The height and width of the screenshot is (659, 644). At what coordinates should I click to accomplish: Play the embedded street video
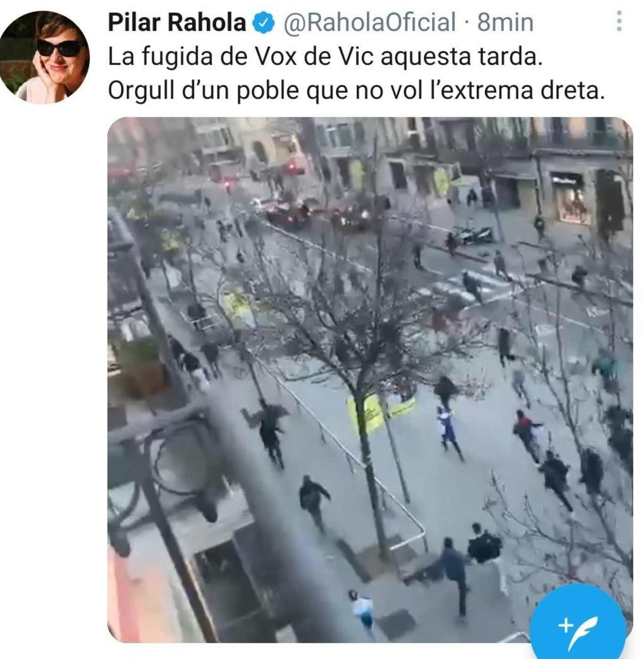(x=370, y=380)
